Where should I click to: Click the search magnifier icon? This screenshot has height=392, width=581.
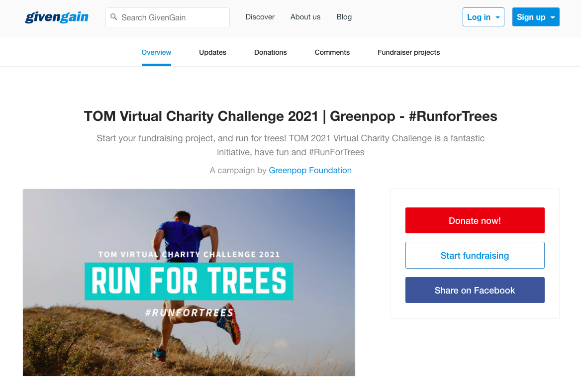tap(114, 17)
